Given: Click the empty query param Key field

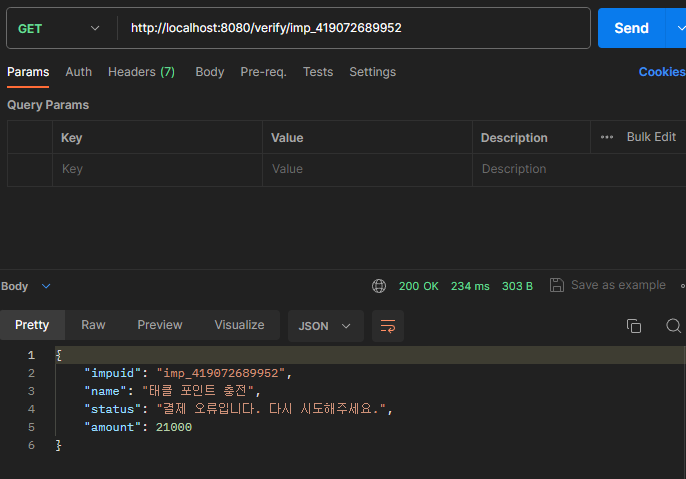Looking at the screenshot, I should pos(158,169).
